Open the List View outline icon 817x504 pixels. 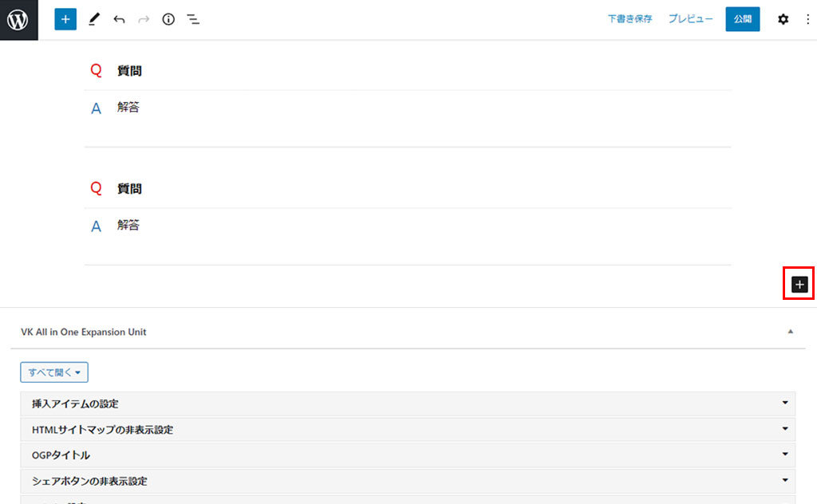(193, 19)
